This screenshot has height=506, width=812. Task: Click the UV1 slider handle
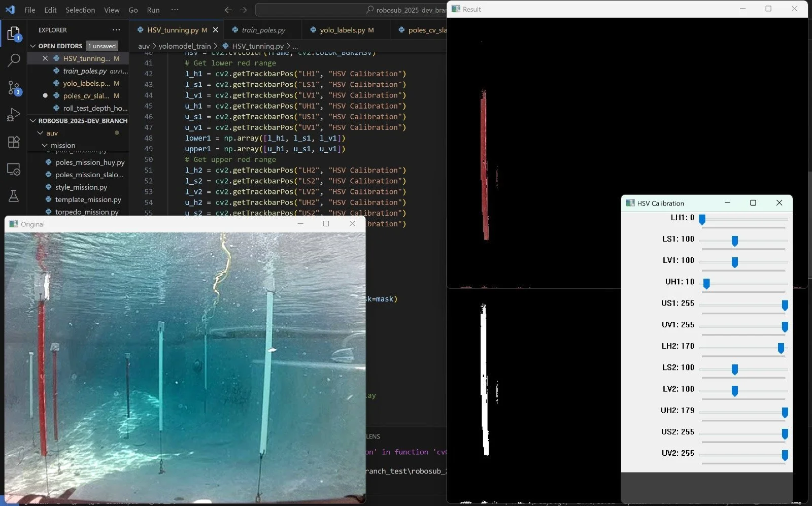click(x=785, y=327)
